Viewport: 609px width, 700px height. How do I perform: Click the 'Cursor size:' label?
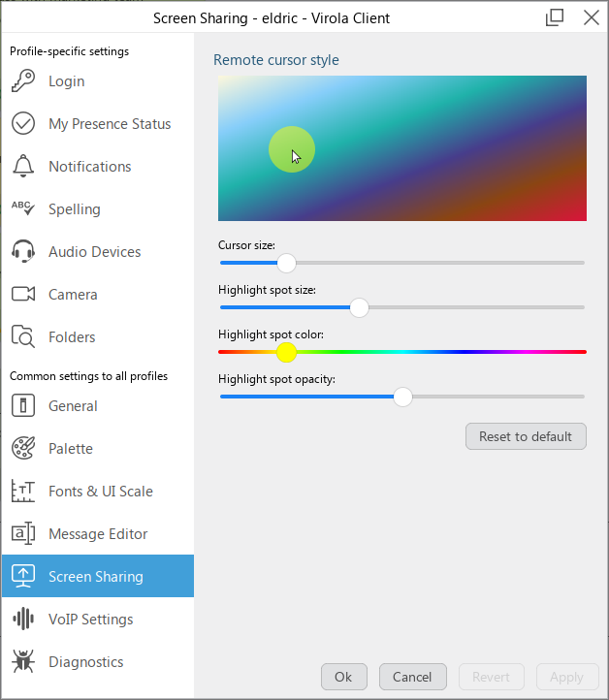(x=246, y=245)
